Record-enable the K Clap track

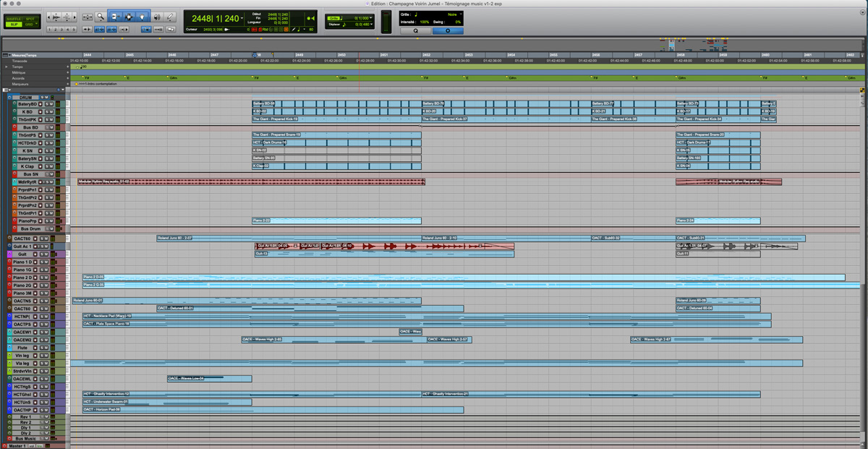pos(41,166)
